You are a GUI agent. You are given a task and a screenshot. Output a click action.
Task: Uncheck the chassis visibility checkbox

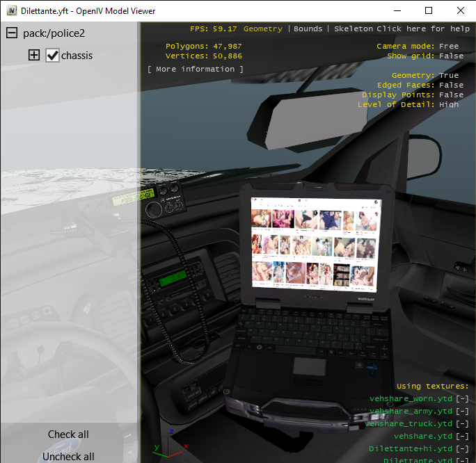coord(53,56)
